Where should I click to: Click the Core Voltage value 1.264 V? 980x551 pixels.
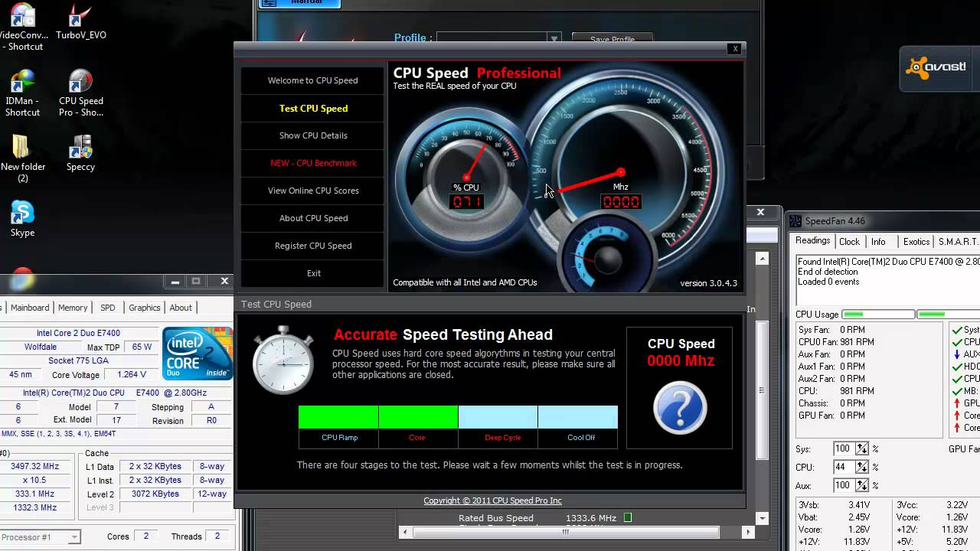(x=132, y=375)
